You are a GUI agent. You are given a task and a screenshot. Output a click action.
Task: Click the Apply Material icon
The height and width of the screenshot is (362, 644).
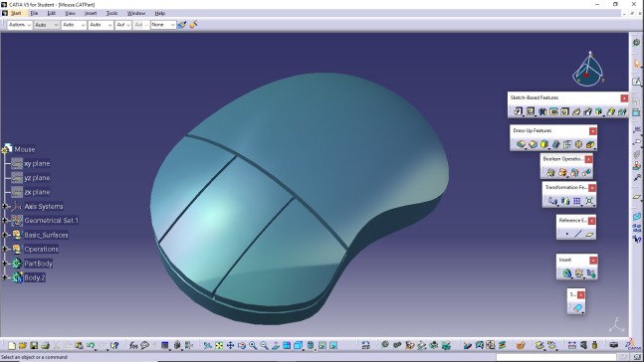pos(521,345)
